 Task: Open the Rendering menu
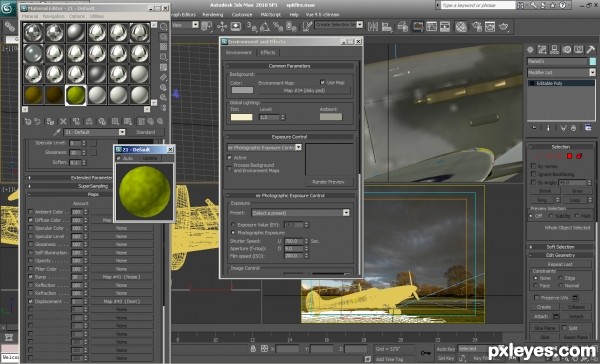coord(212,15)
